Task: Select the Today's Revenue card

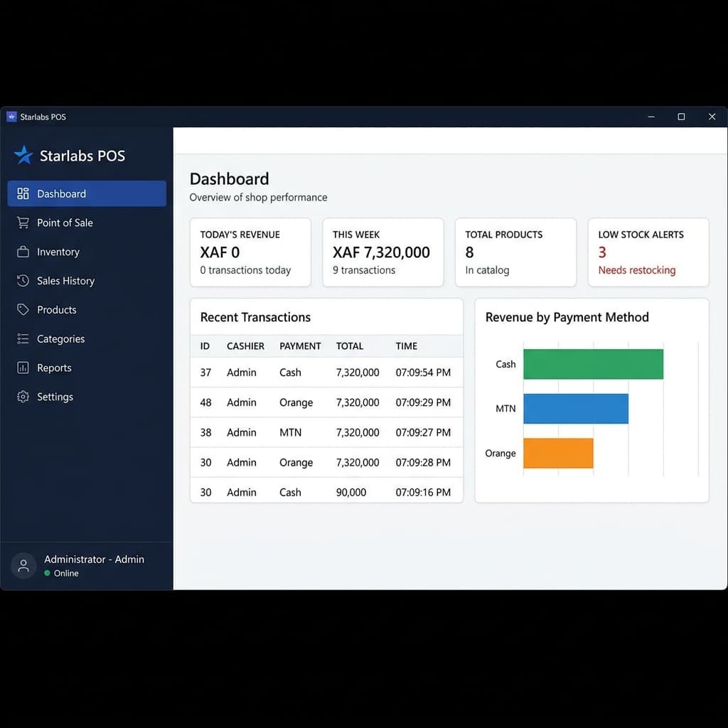Action: click(250, 252)
